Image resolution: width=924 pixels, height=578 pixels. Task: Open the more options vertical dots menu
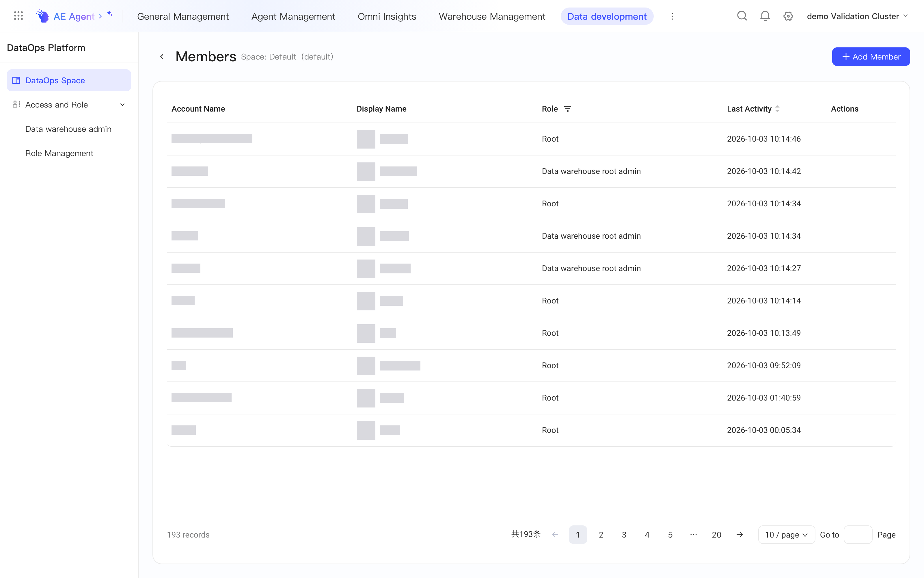click(672, 16)
